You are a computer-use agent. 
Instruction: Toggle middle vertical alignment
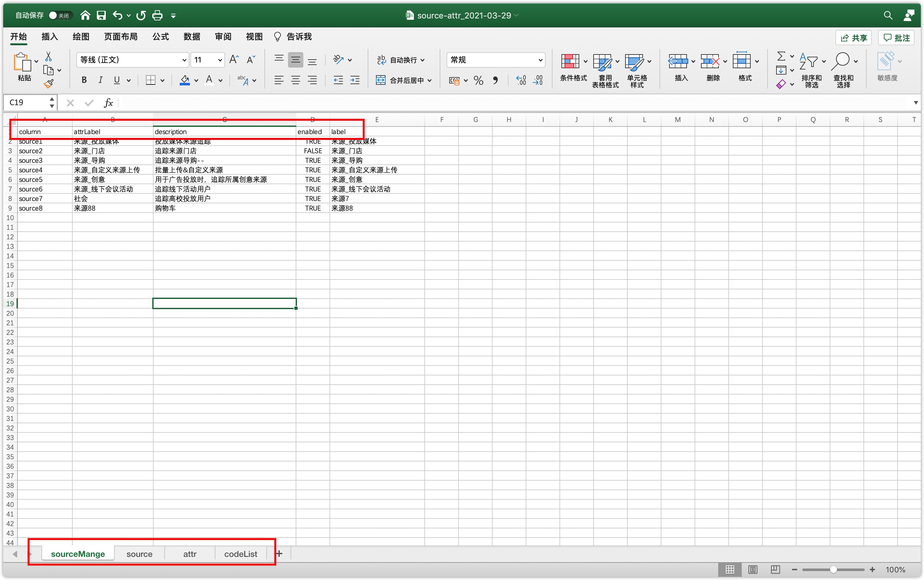point(295,60)
